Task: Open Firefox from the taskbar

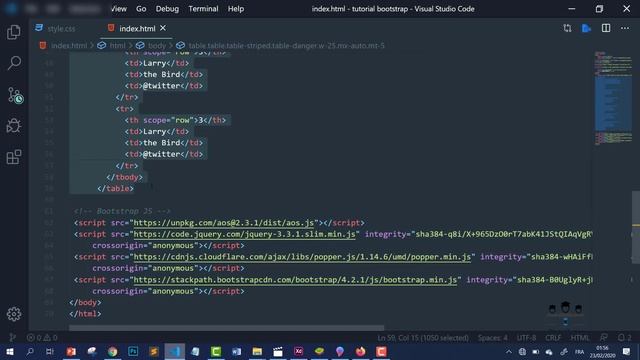Action: 360,351
